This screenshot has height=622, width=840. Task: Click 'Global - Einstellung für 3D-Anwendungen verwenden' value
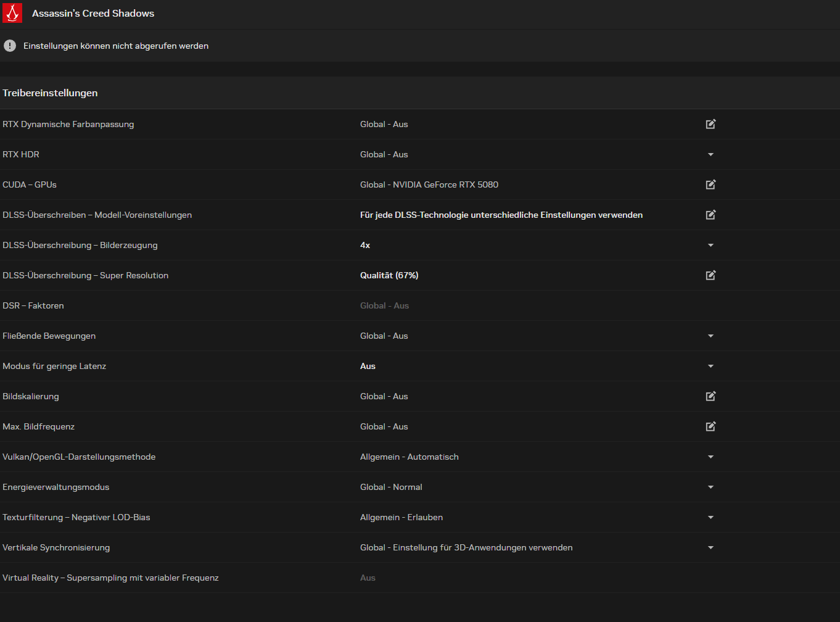pos(466,547)
